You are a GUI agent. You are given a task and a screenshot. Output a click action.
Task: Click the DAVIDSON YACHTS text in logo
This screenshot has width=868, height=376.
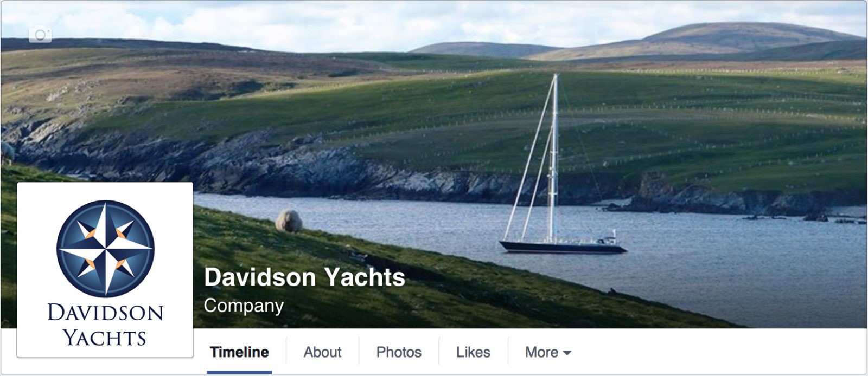(x=105, y=325)
